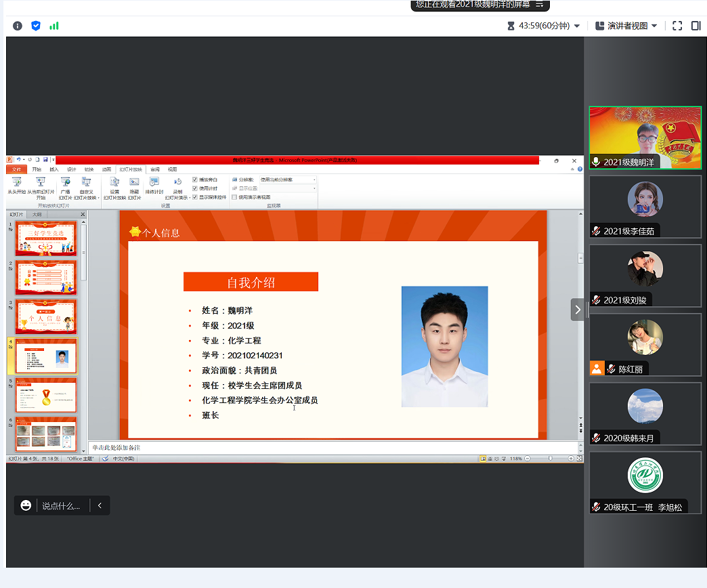
Task: Select slide 5 thumbnail in panel
Action: click(x=46, y=396)
